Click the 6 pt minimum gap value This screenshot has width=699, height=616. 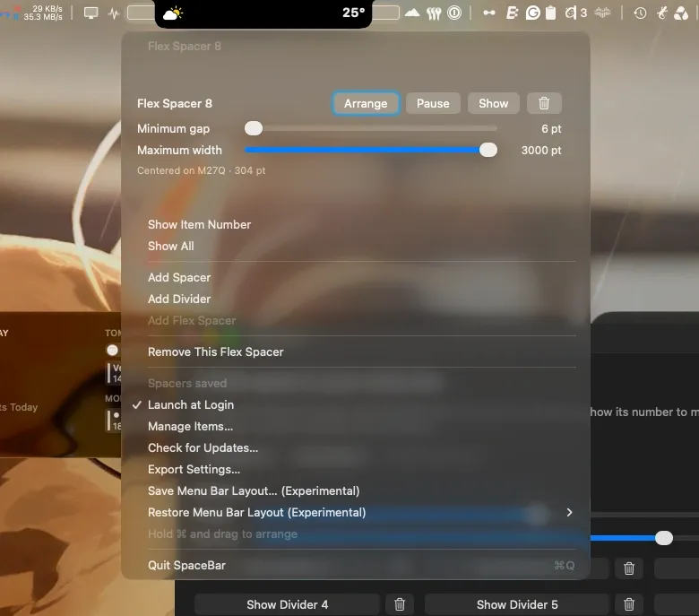coord(551,129)
